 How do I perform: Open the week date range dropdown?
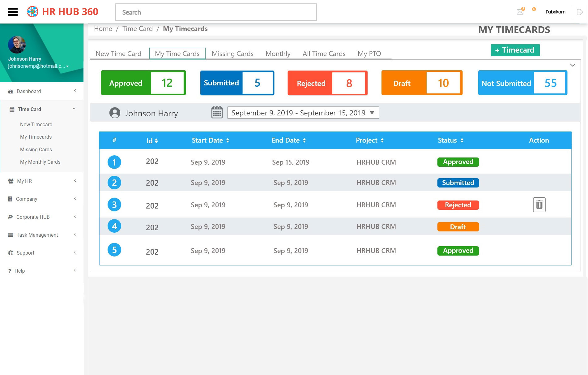tap(303, 113)
